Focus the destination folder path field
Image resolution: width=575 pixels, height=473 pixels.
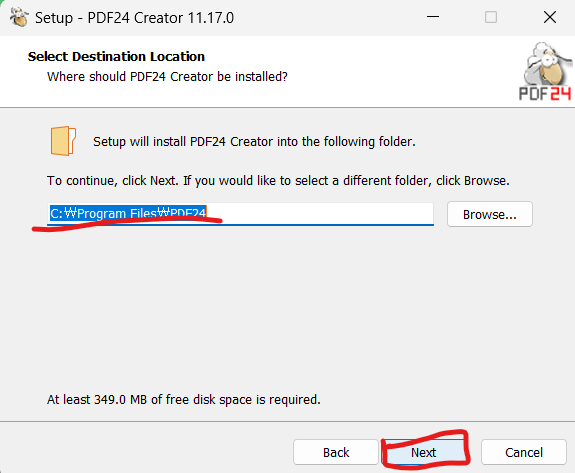point(240,213)
